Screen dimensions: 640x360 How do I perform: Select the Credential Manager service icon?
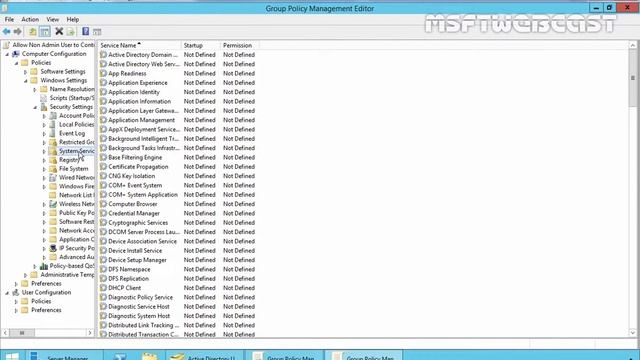tap(103, 213)
